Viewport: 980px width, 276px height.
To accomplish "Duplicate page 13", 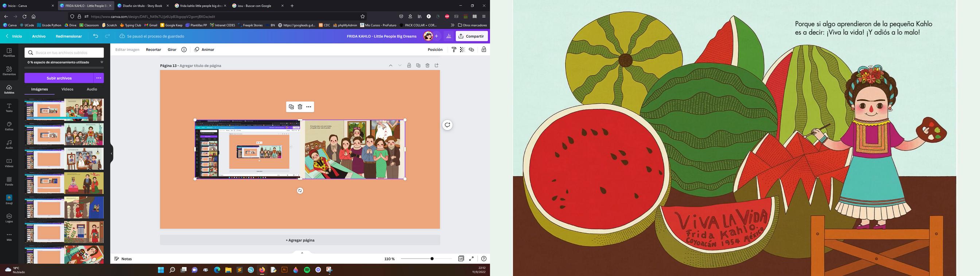I will pos(418,66).
